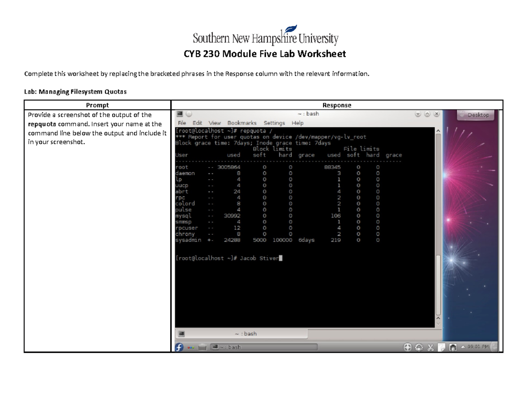Launch Firefox from the taskbar
The height and width of the screenshot is (411, 532).
(179, 347)
